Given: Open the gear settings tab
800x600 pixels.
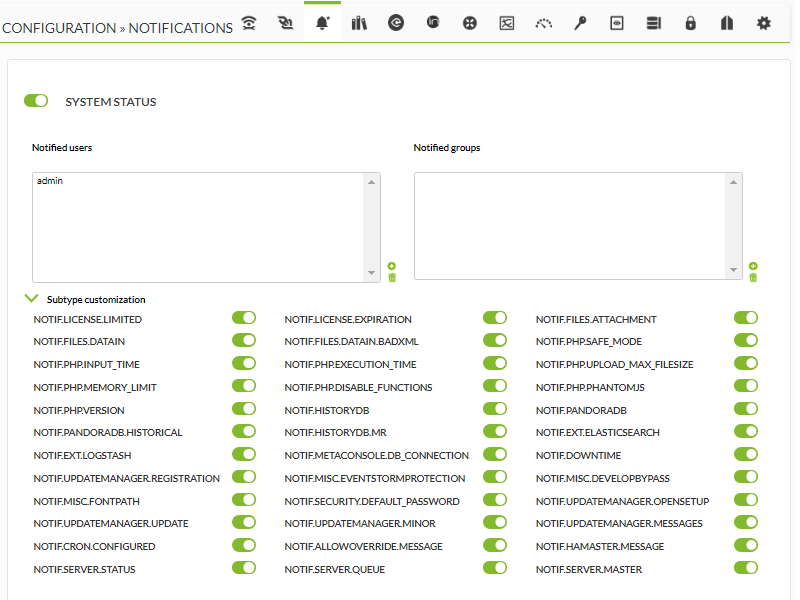Looking at the screenshot, I should click(x=764, y=23).
